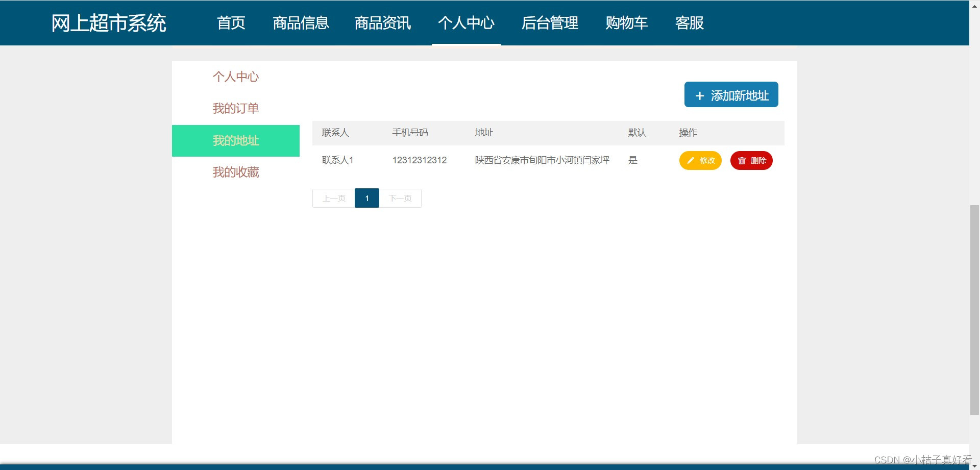
Task: Open the 首页 nav item
Action: (231, 23)
